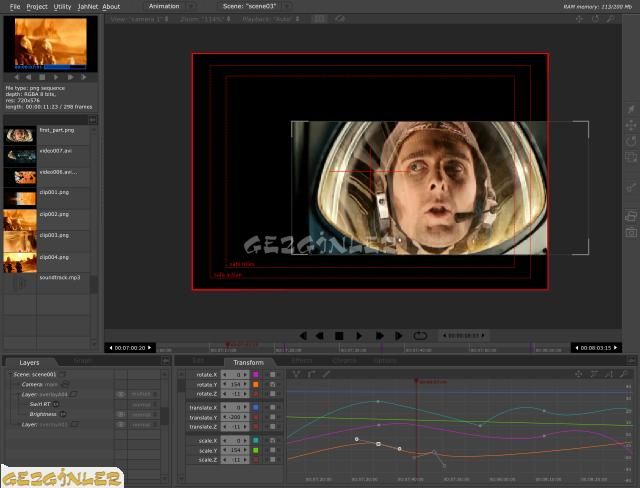Viewport: 640px width, 488px height.
Task: Select clip001.png in the media list
Action: coord(47,198)
